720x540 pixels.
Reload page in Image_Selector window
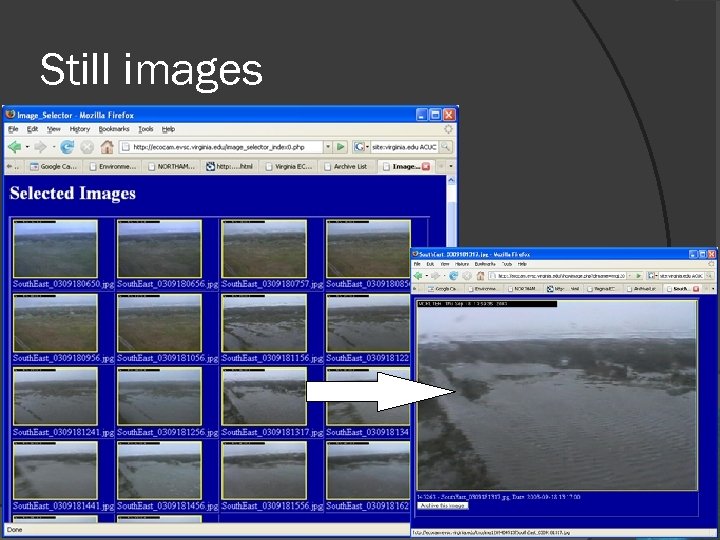tap(67, 147)
